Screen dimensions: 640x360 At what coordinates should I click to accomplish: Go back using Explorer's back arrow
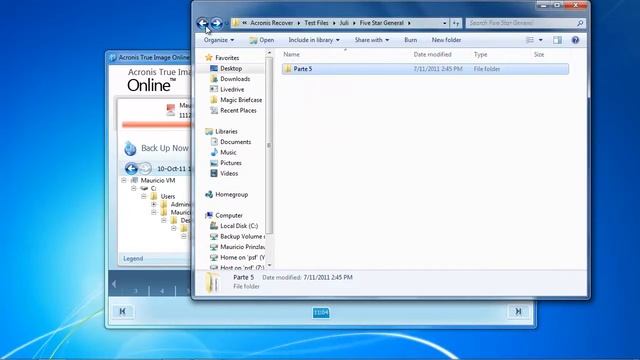[202, 23]
